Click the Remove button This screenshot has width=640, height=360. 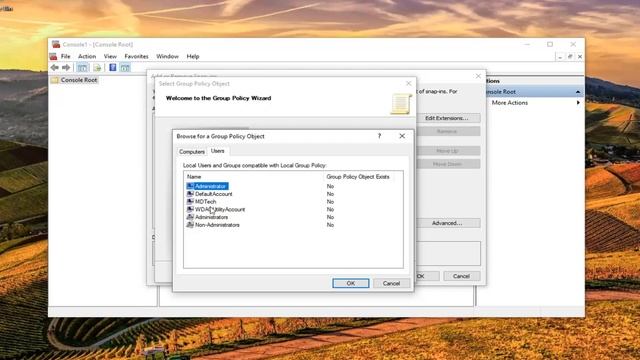[447, 131]
